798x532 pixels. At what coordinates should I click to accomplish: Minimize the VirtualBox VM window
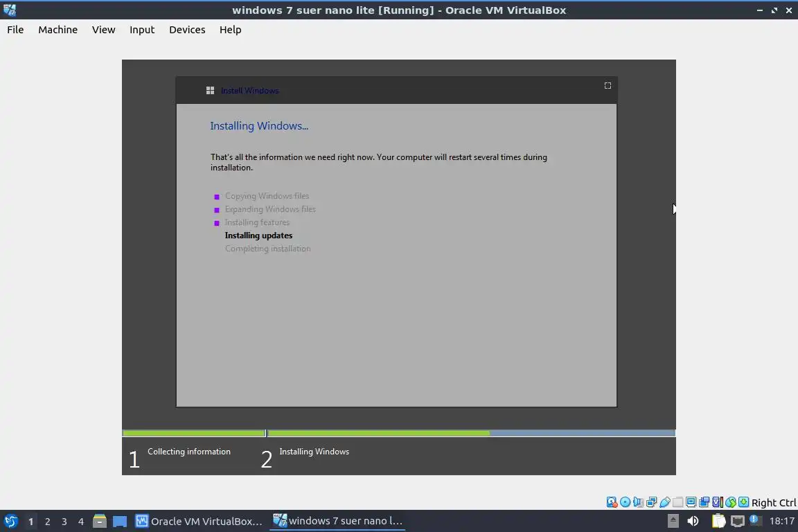759,10
